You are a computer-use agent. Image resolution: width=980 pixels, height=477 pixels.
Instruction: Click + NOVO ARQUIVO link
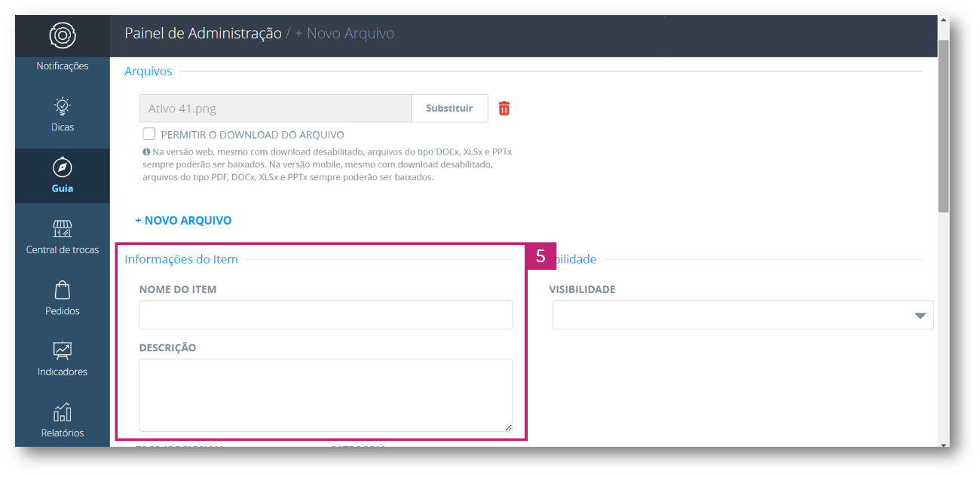coord(183,221)
